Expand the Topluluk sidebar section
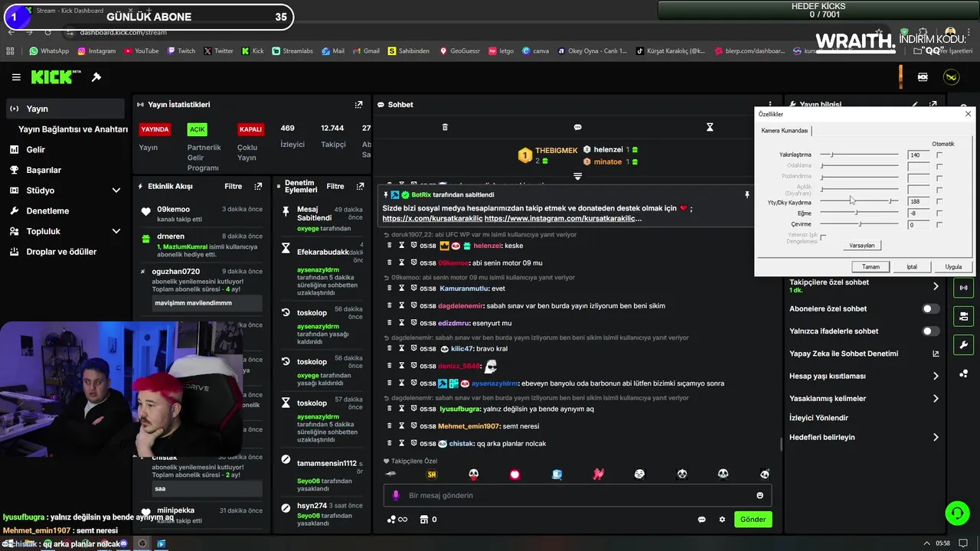The image size is (980, 551). pyautogui.click(x=116, y=231)
